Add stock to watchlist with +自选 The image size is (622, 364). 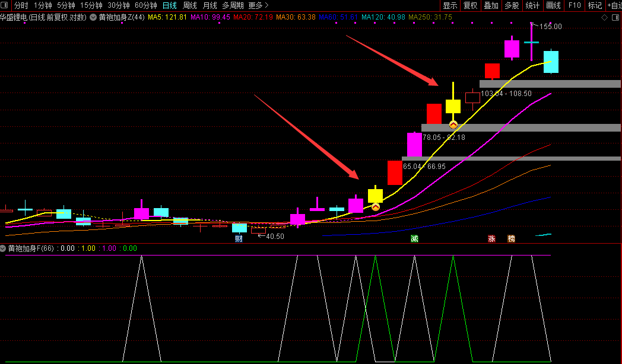(x=614, y=5)
